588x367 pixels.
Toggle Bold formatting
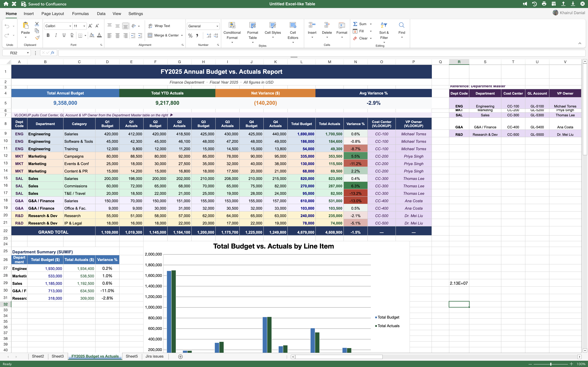[48, 35]
